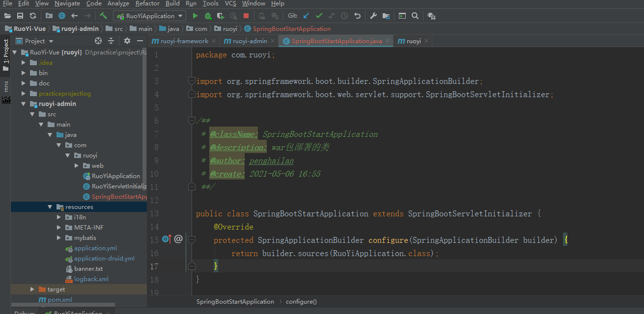Click the Search Everywhere magnifier icon
The height and width of the screenshot is (314, 644).
[415, 16]
